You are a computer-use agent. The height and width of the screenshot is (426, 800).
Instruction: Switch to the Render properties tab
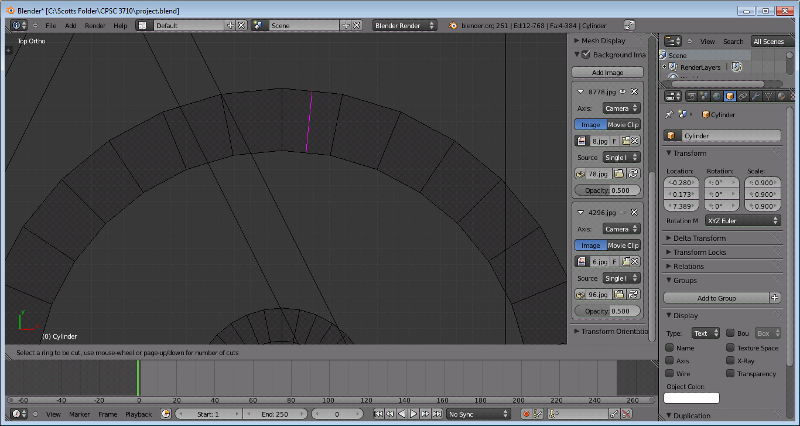[692, 96]
